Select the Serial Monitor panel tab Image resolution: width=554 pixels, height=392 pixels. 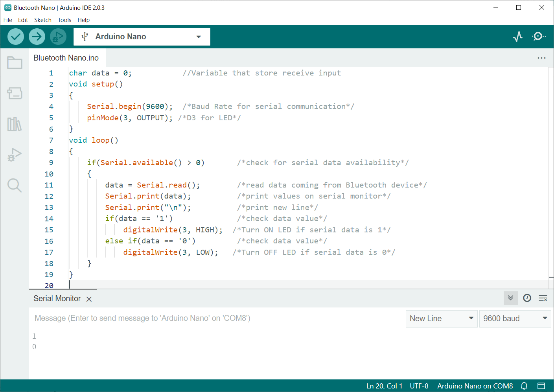[57, 298]
